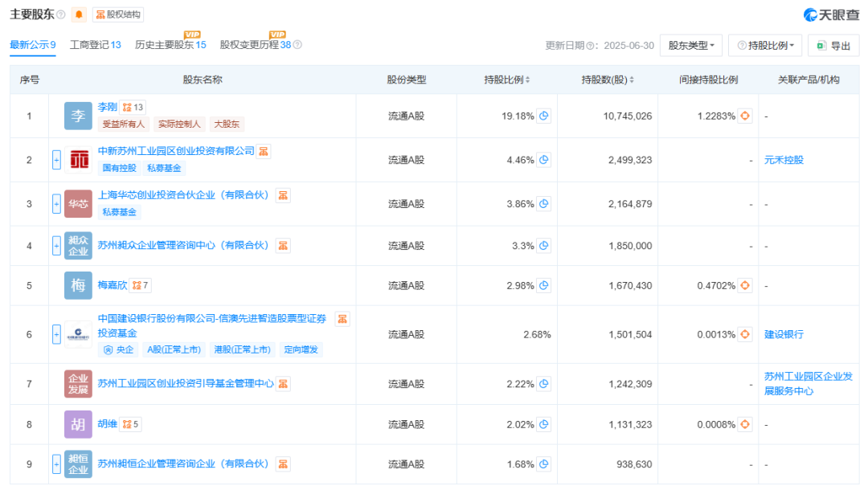Click pie chart icon beside 2.22%
Image resolution: width=868 pixels, height=490 pixels.
(543, 384)
